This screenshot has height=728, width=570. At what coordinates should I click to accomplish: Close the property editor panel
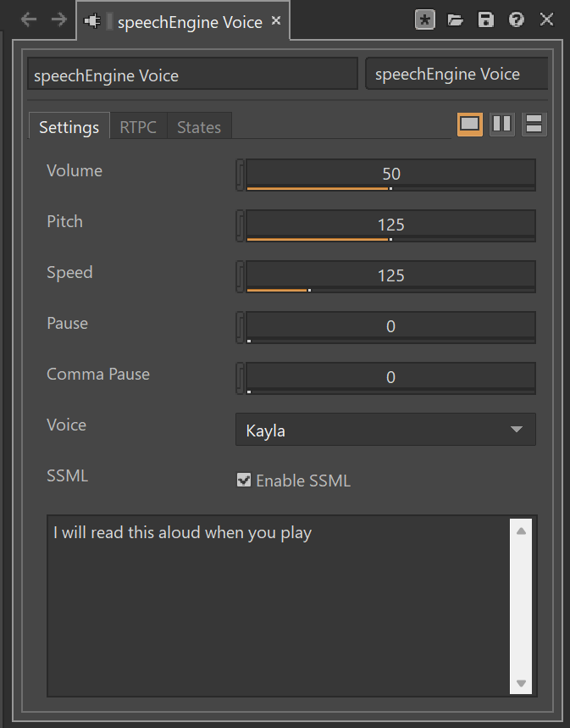coord(547,19)
